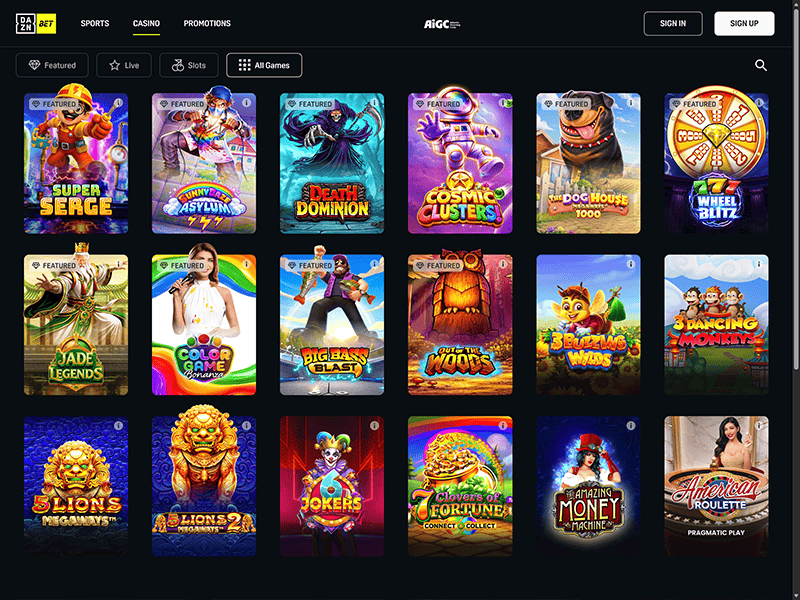Launch Out of the Woods game
Image resolution: width=800 pixels, height=600 pixels.
point(460,325)
